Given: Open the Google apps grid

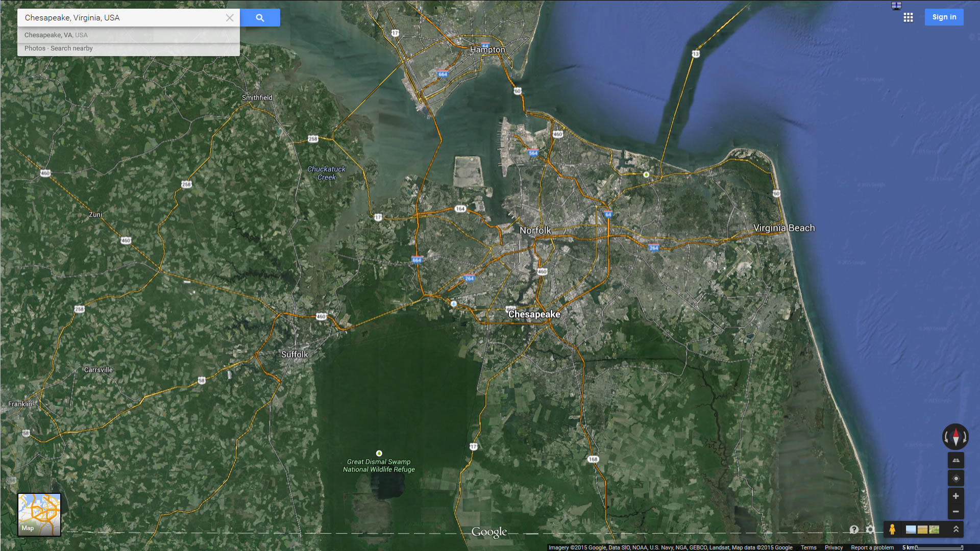Looking at the screenshot, I should (908, 17).
